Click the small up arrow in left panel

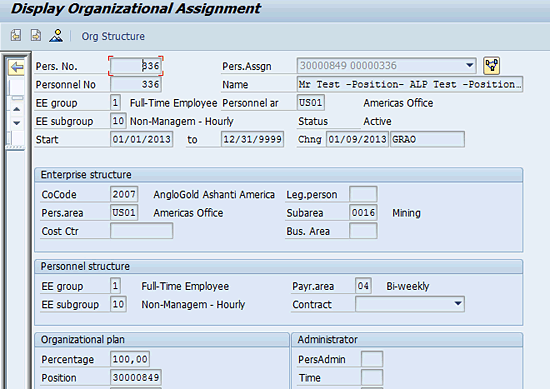pos(16,109)
